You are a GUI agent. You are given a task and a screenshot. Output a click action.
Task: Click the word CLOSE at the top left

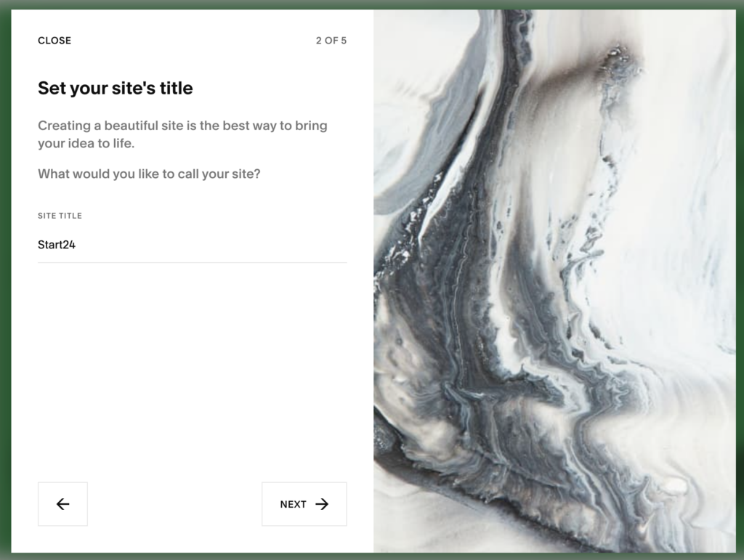coord(54,40)
